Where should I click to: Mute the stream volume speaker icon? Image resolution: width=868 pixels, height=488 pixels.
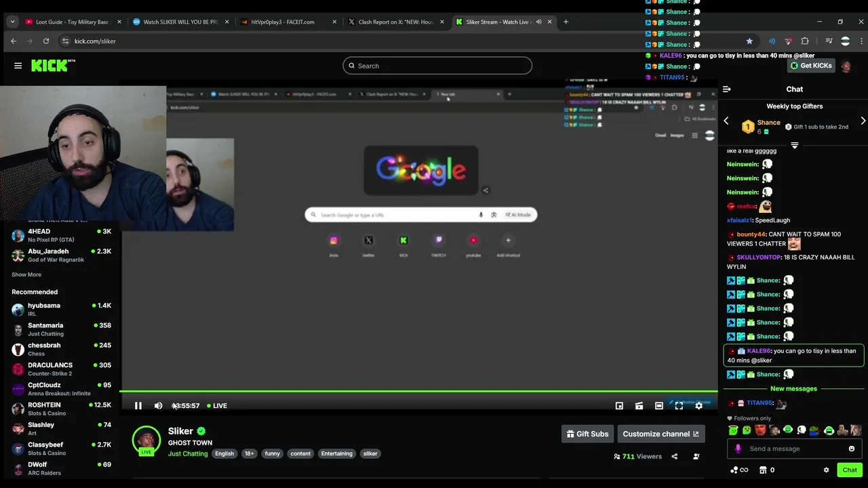click(x=158, y=405)
